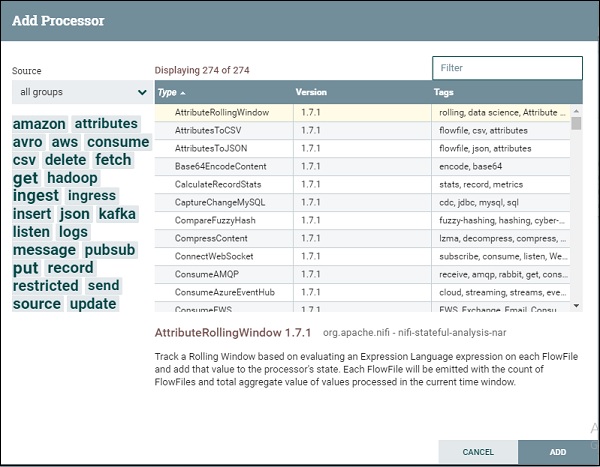Click the scrollbar up arrow in processor list
This screenshot has width=600, height=467.
pos(576,109)
